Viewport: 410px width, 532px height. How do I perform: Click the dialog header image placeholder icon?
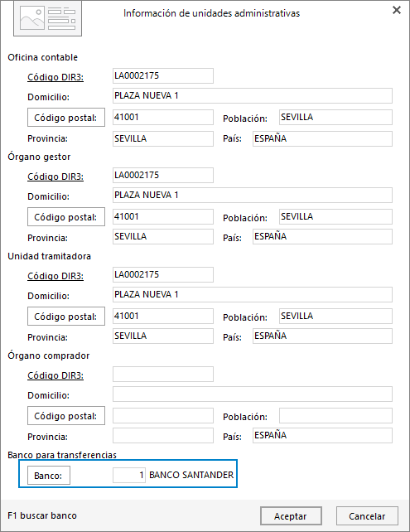[47, 18]
